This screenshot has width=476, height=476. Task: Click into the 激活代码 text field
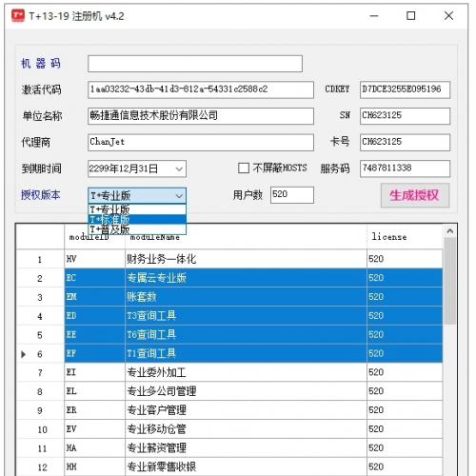(x=201, y=89)
